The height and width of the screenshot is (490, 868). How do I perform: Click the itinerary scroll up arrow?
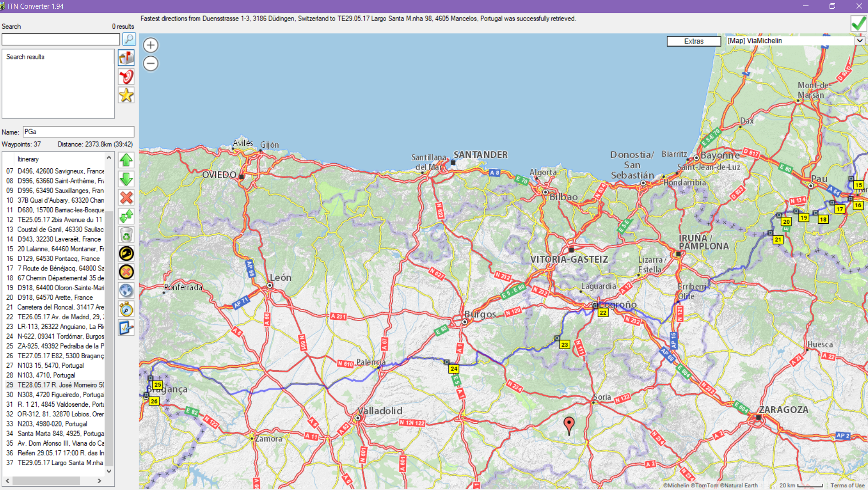point(109,158)
